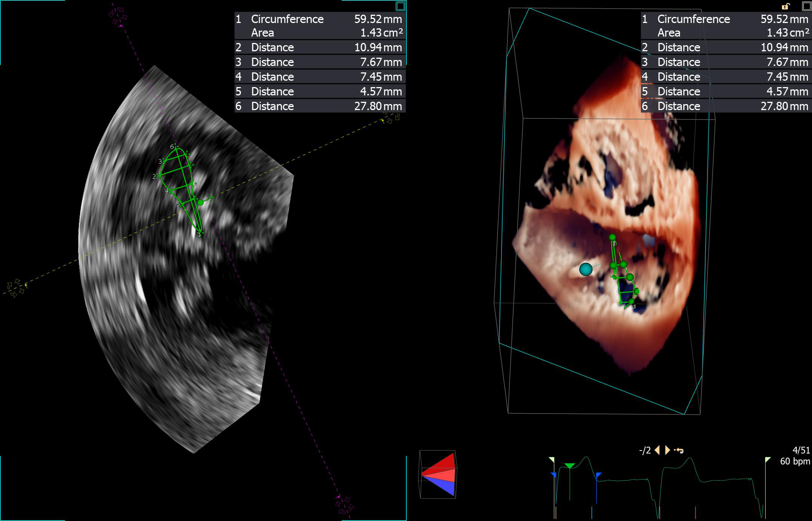Select the green current-frame marker on ECG

pyautogui.click(x=569, y=466)
